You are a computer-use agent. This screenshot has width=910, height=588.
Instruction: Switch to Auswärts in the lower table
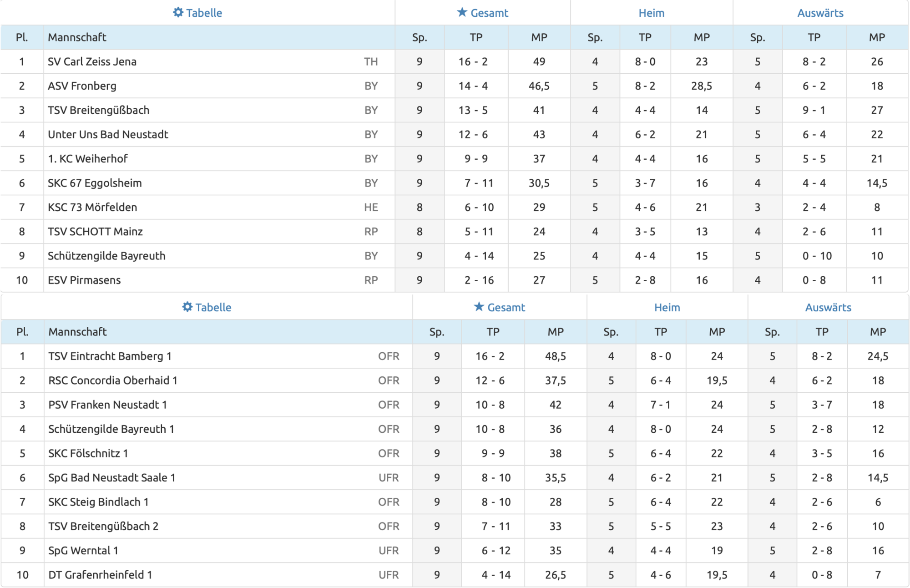(828, 307)
